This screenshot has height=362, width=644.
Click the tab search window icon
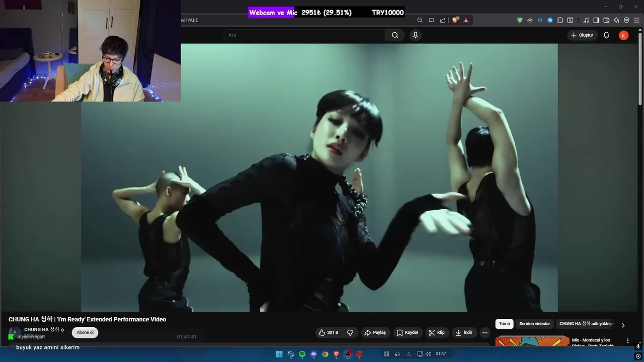click(570, 20)
